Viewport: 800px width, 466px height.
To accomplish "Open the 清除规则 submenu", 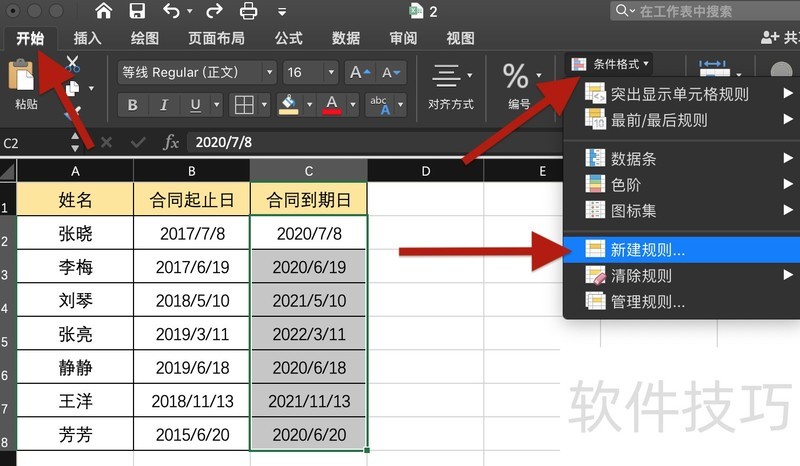I will pos(682,276).
